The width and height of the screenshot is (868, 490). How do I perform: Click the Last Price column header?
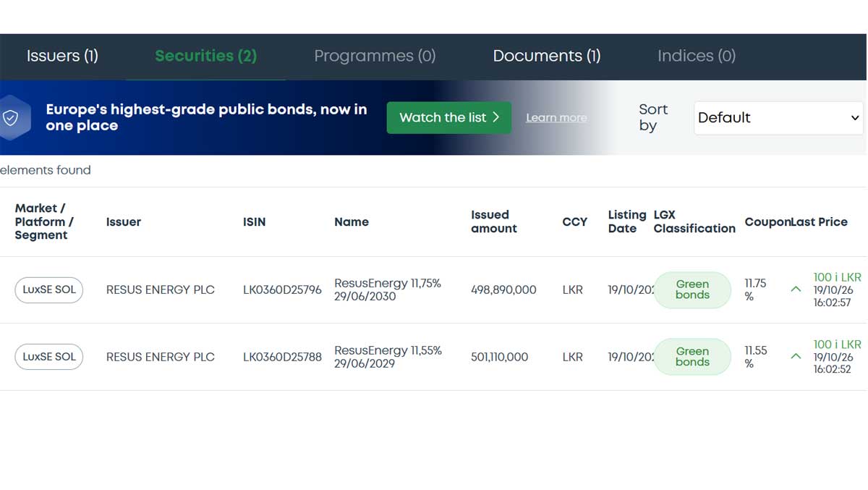pos(820,221)
